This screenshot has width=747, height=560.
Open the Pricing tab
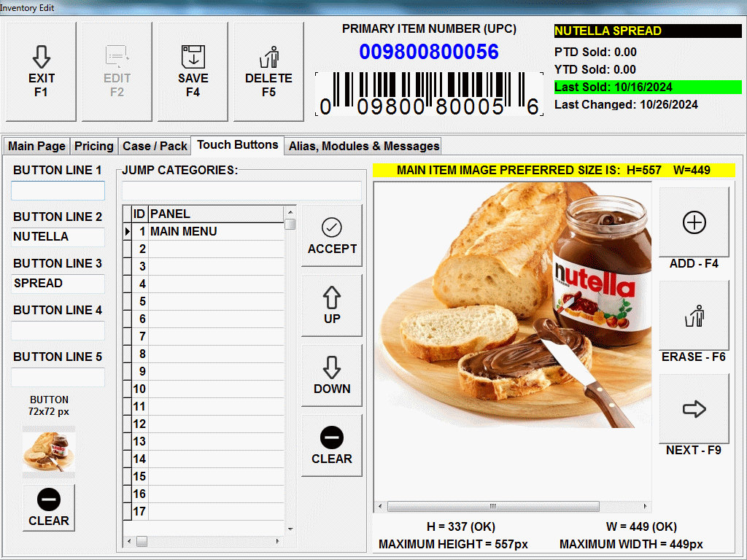coord(94,146)
